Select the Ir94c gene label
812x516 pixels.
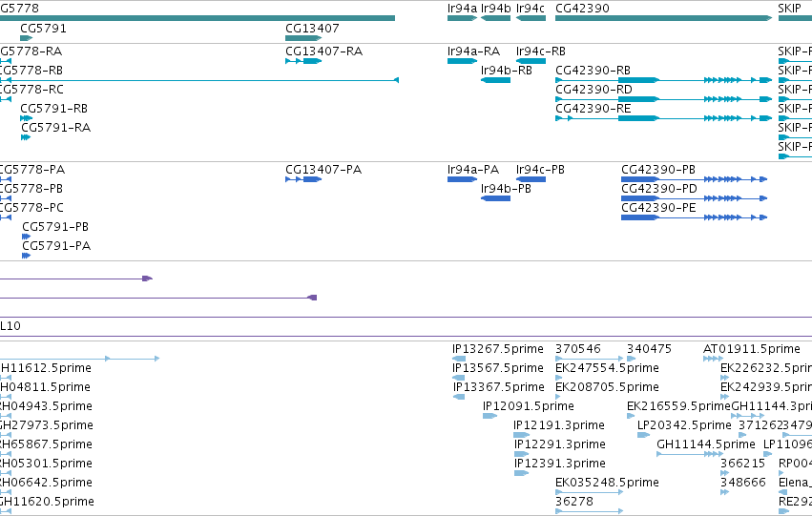click(x=531, y=9)
